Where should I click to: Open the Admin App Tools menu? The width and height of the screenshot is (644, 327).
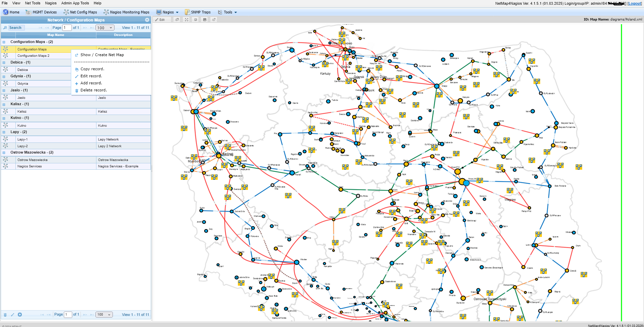[x=75, y=3]
